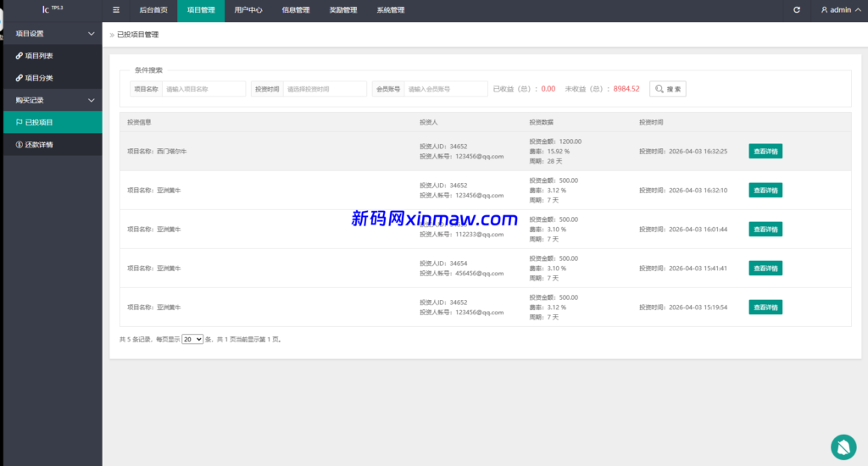Viewport: 868px width, 466px height.
Task: Click the link icon beside 项目分类
Action: pyautogui.click(x=19, y=78)
